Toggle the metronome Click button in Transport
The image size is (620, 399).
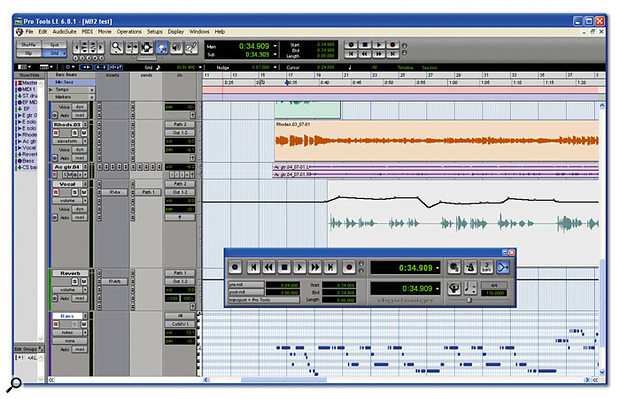[x=470, y=268]
